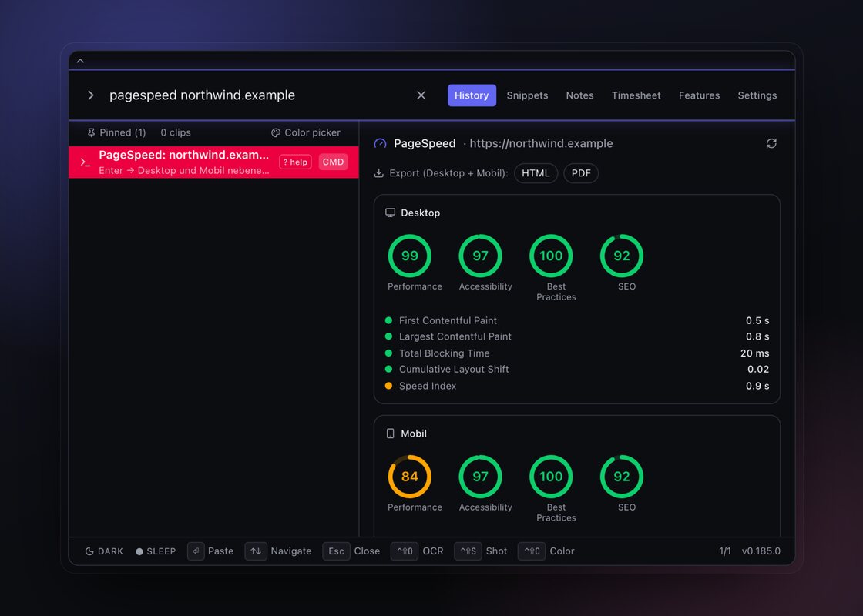Click the Speed Index orange status dot
863x616 pixels.
click(388, 386)
